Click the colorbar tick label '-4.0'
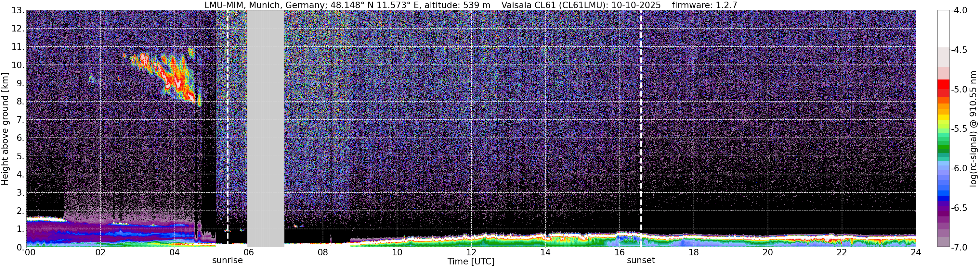 pos(959,10)
